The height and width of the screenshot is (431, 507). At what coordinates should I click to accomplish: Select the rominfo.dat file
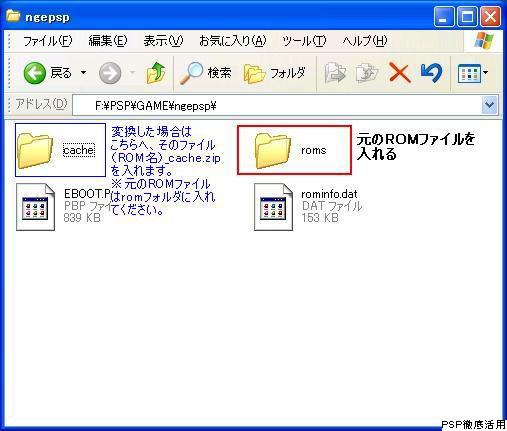[x=306, y=207]
